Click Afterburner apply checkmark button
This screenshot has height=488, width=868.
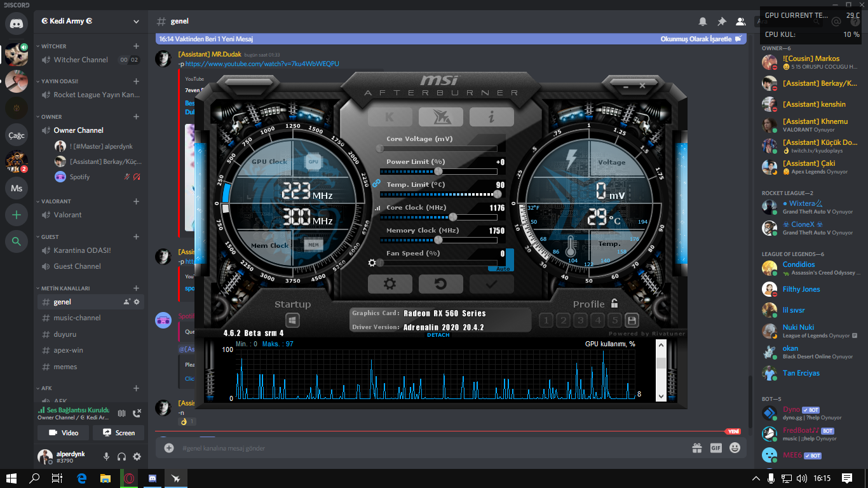click(x=491, y=284)
